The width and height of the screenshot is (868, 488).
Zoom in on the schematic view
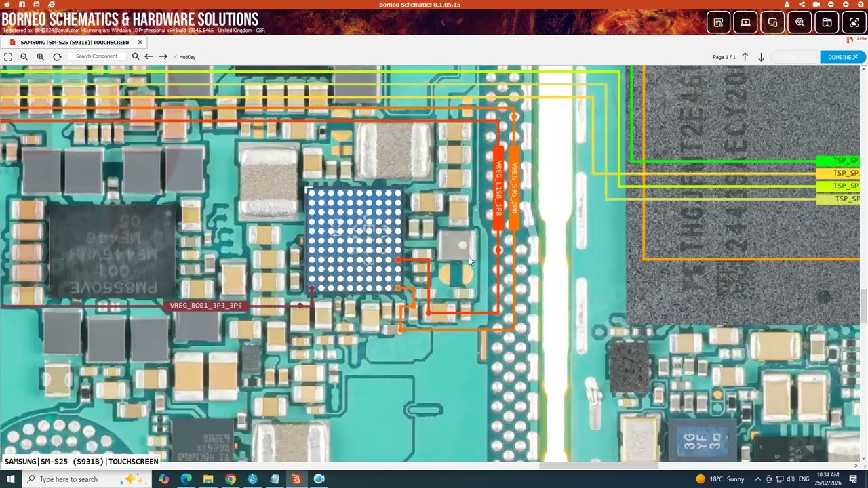coord(41,57)
